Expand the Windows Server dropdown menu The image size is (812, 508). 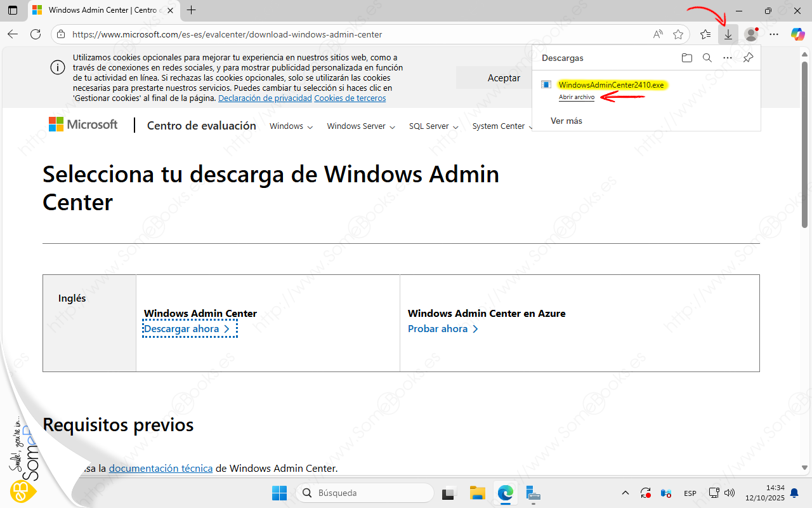361,126
